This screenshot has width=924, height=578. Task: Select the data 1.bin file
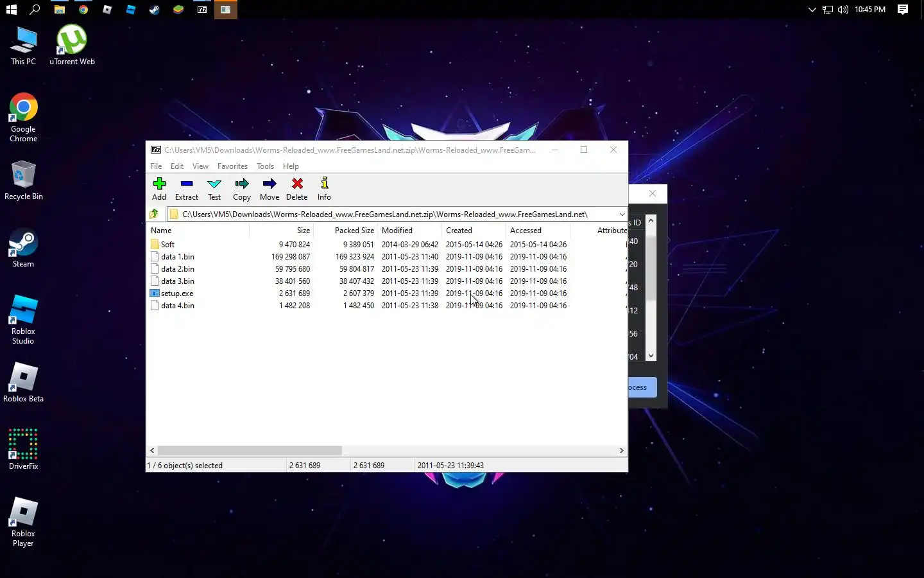click(x=387, y=256)
